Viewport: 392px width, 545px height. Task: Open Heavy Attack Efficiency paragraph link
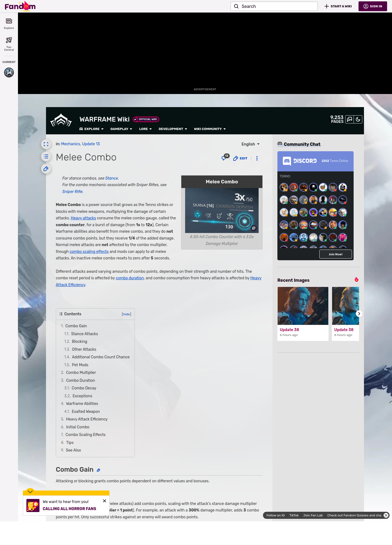[158, 281]
